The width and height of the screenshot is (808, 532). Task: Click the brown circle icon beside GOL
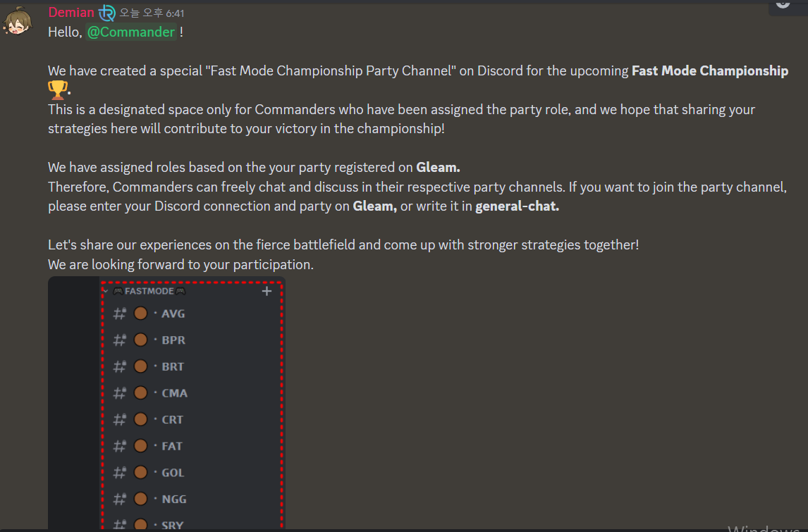point(140,472)
